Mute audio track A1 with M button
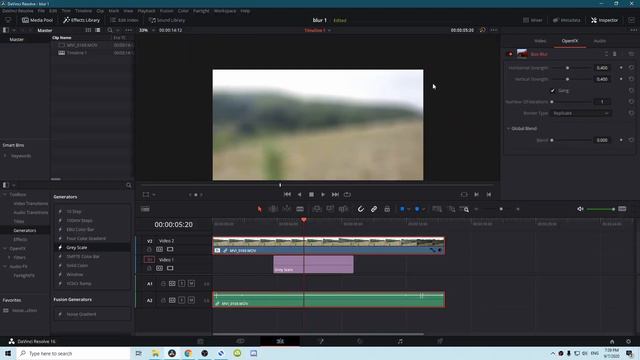Viewport: 640px width, 360px height. click(191, 284)
